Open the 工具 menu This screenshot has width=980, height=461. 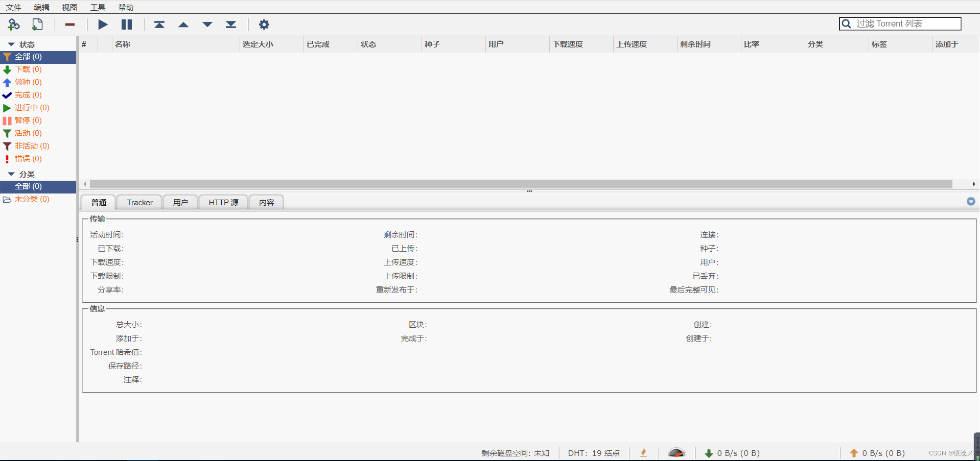pos(98,7)
